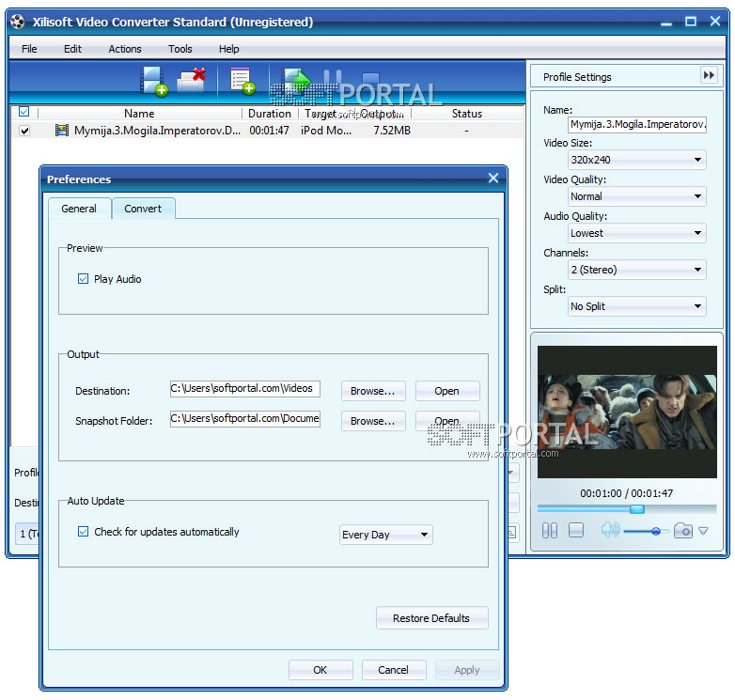735x700 pixels.
Task: Click the Snapshot Folder path input field
Action: (245, 418)
